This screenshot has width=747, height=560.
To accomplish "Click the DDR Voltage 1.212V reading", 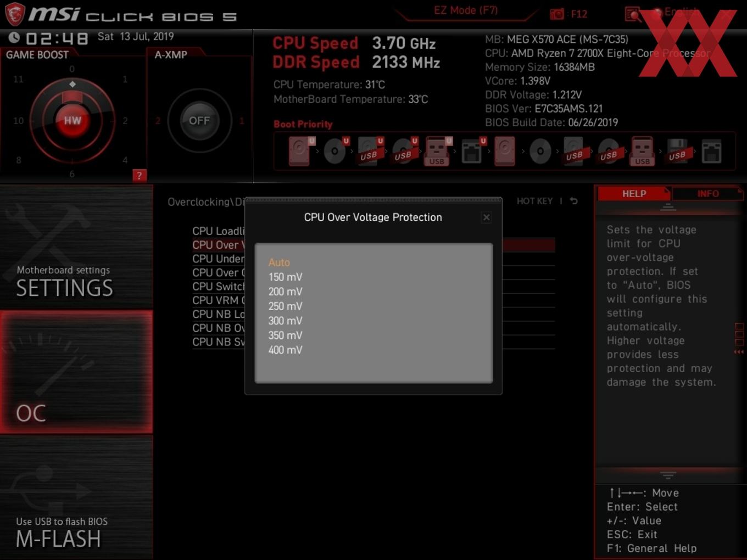I will point(533,95).
